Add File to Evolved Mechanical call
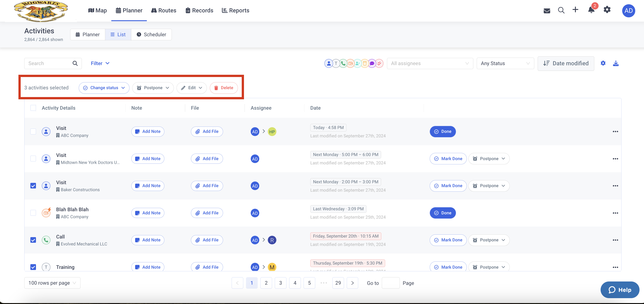This screenshot has height=304, width=644. click(207, 240)
